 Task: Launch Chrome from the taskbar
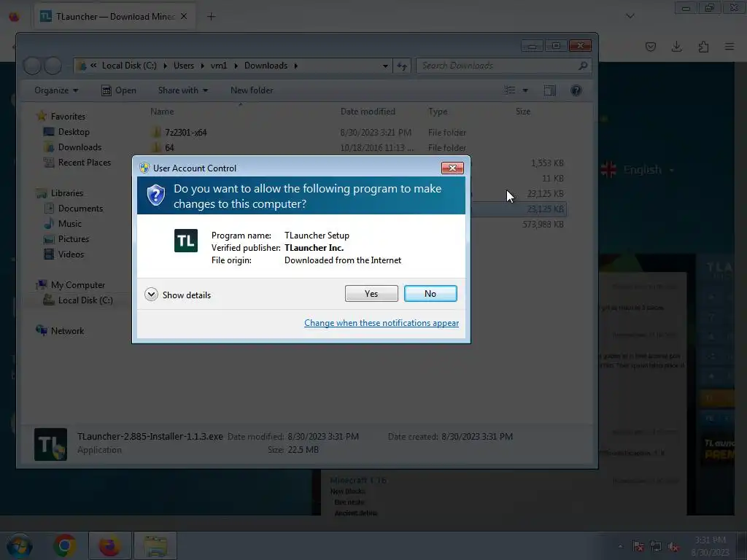(65, 545)
